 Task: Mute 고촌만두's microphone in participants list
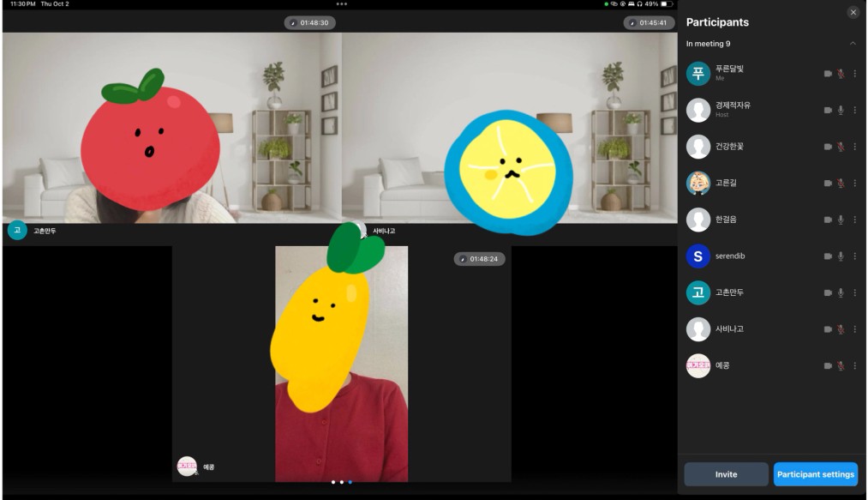841,292
